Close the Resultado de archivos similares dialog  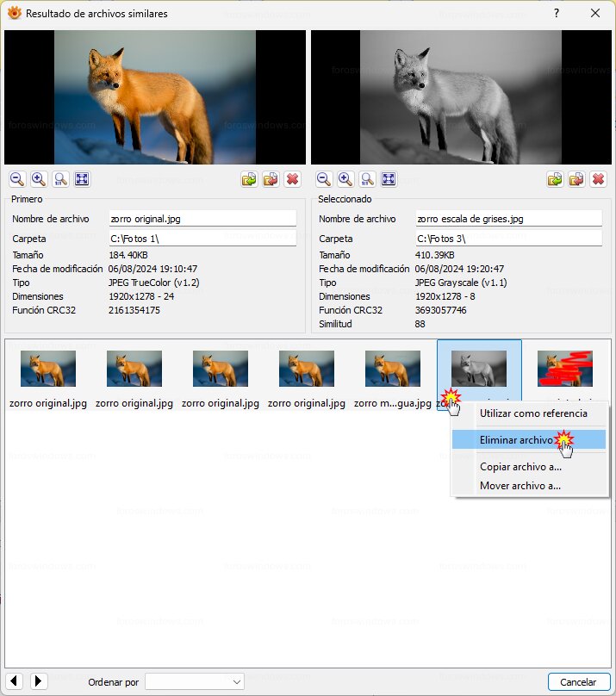pyautogui.click(x=595, y=13)
